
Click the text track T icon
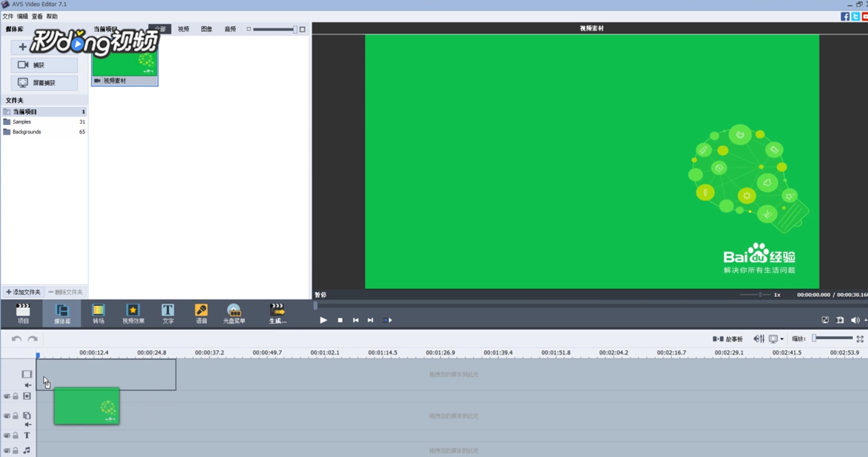(x=27, y=436)
